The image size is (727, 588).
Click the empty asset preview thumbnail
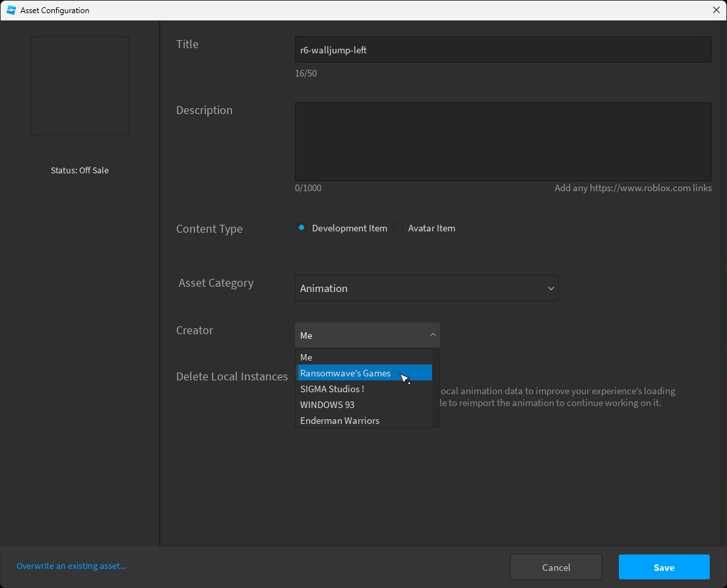(80, 86)
